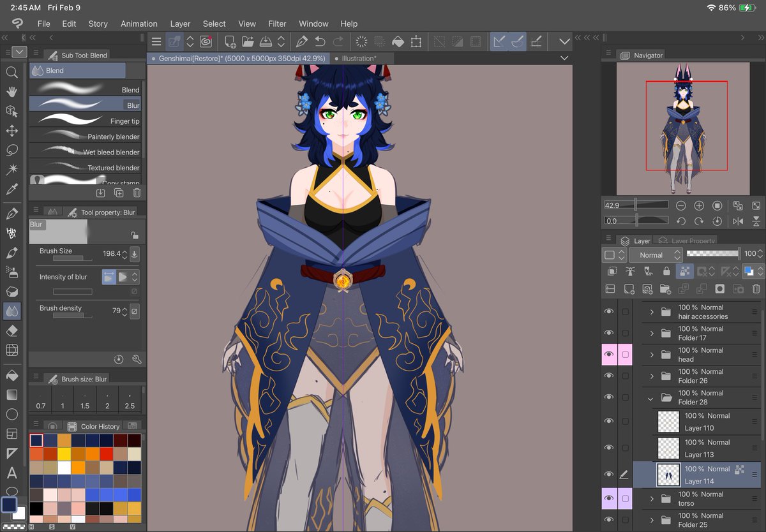Image resolution: width=766 pixels, height=532 pixels.
Task: Select the Hand move tool
Action: point(11,91)
